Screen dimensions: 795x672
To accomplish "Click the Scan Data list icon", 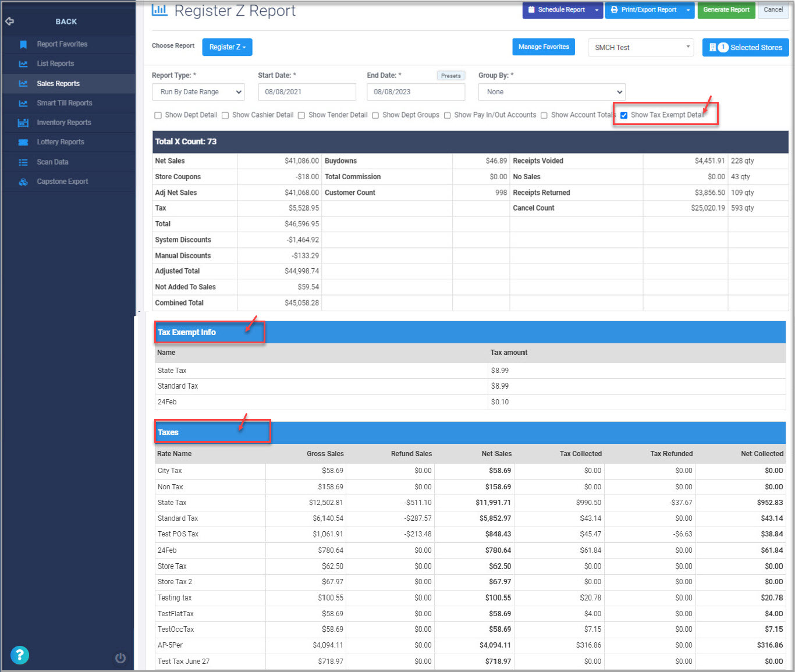I will point(23,162).
